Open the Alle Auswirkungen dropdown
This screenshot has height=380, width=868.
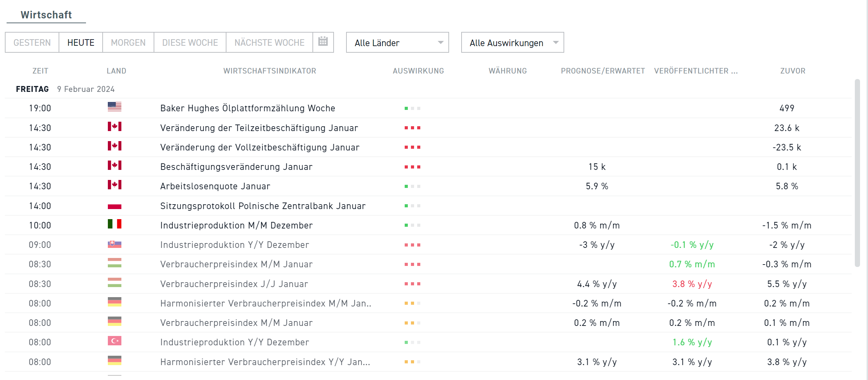pyautogui.click(x=513, y=42)
